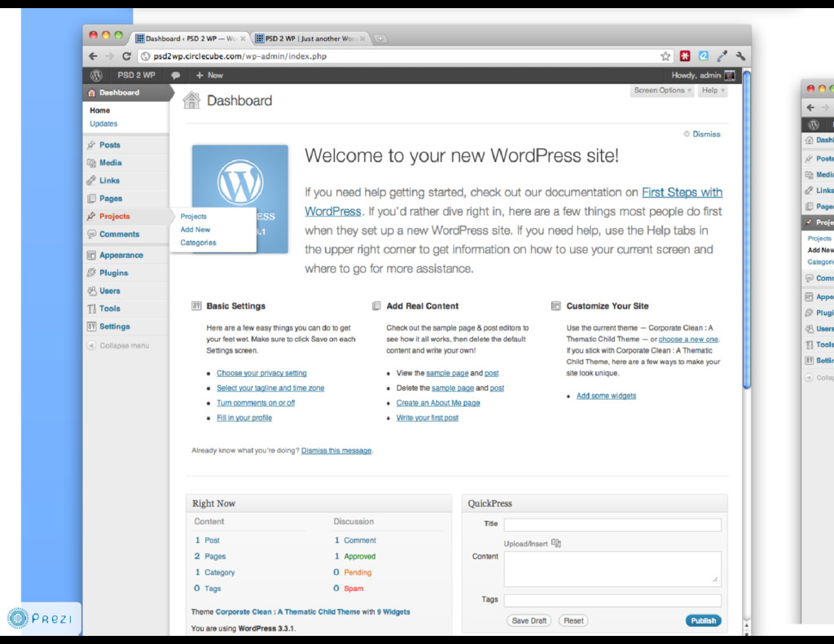Click the QuickPress Title field
Viewport: 834px width, 644px height.
pyautogui.click(x=612, y=525)
